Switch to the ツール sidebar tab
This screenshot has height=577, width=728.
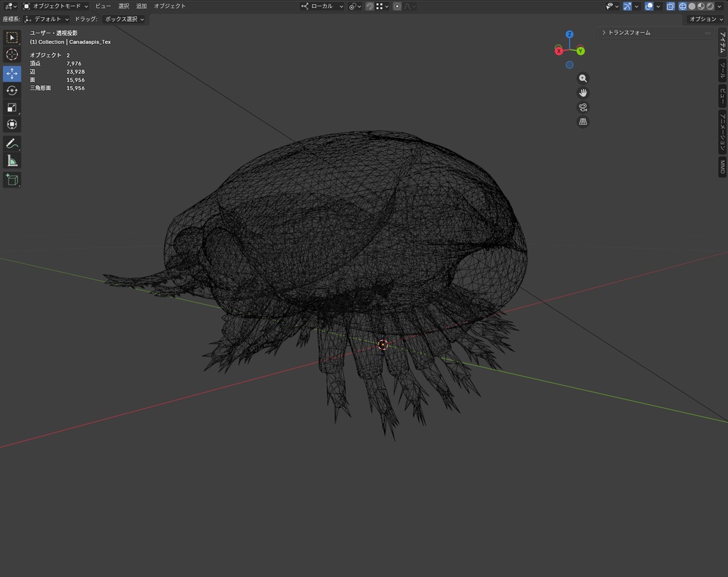point(722,70)
